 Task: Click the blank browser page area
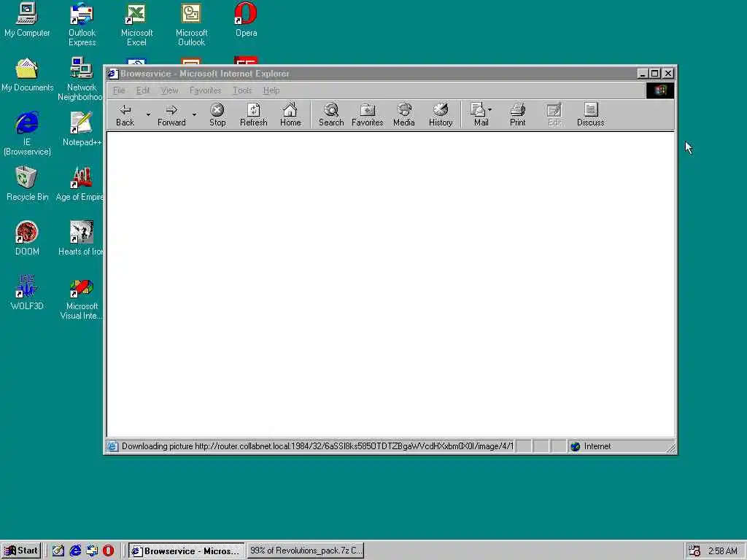(391, 284)
